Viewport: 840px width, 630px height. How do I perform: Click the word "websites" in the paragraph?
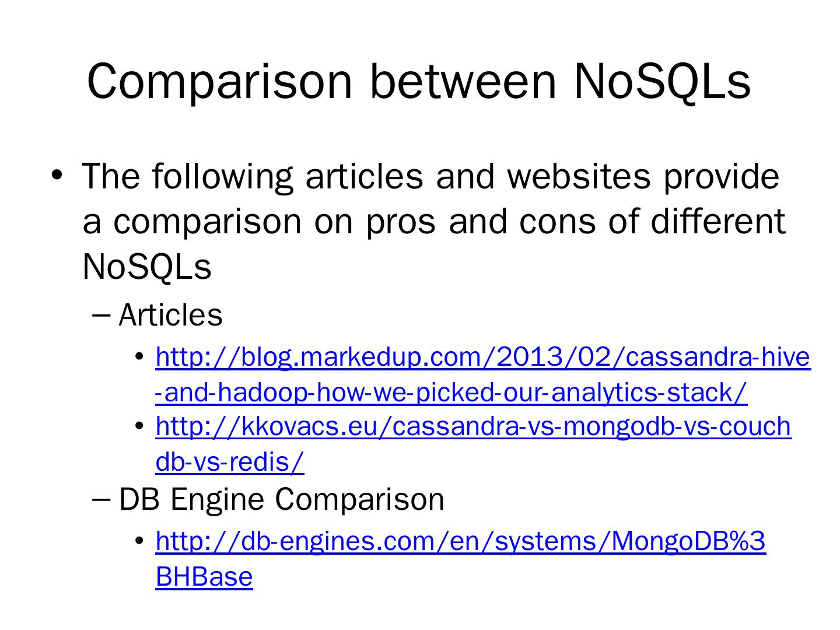coord(577,176)
